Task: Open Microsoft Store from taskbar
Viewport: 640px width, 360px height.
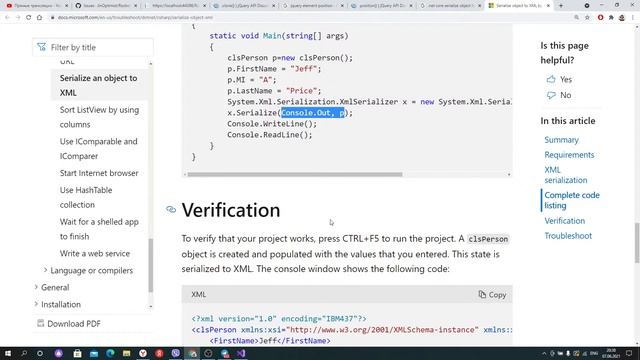Action: tap(77, 353)
